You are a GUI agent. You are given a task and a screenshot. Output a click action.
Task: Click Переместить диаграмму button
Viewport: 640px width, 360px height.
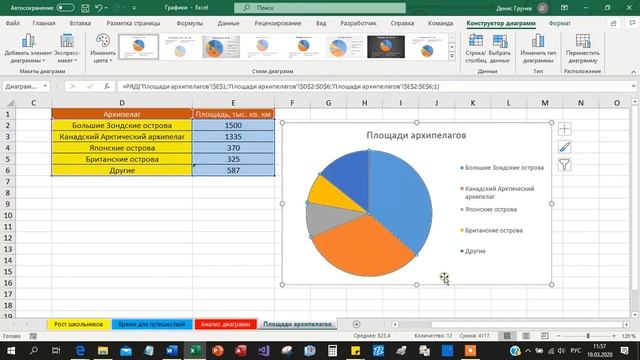click(582, 48)
